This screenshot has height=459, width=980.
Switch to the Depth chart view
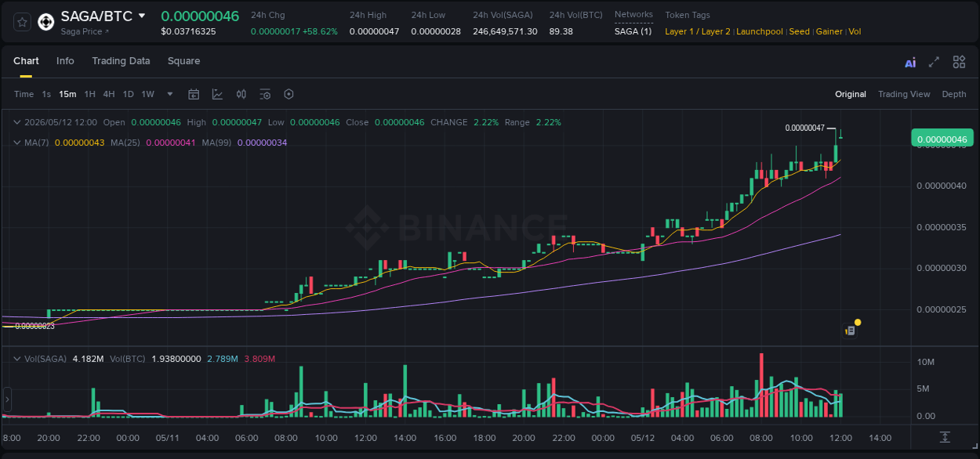pos(954,94)
